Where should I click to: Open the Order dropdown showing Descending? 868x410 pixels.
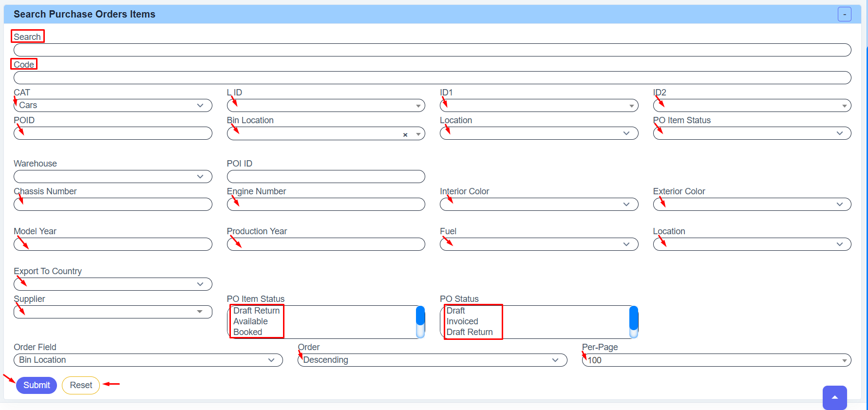(433, 360)
